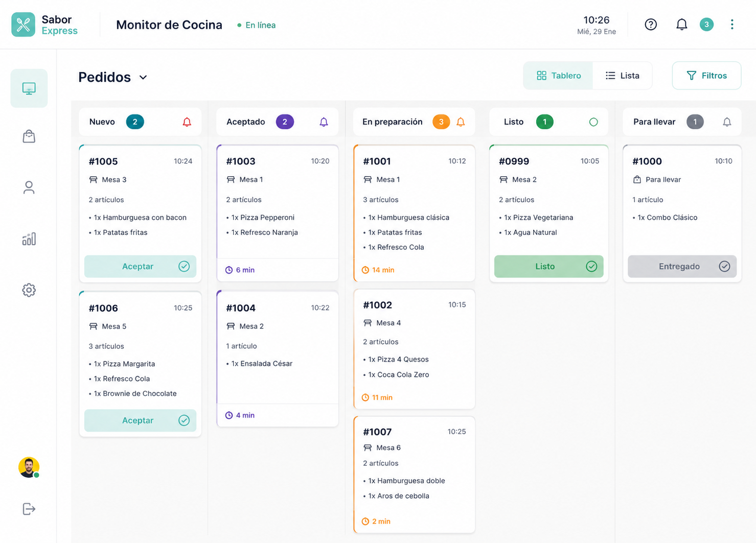The width and height of the screenshot is (756, 543).
Task: Select the item '1x Pizza 4 Quesos'
Action: pos(398,360)
